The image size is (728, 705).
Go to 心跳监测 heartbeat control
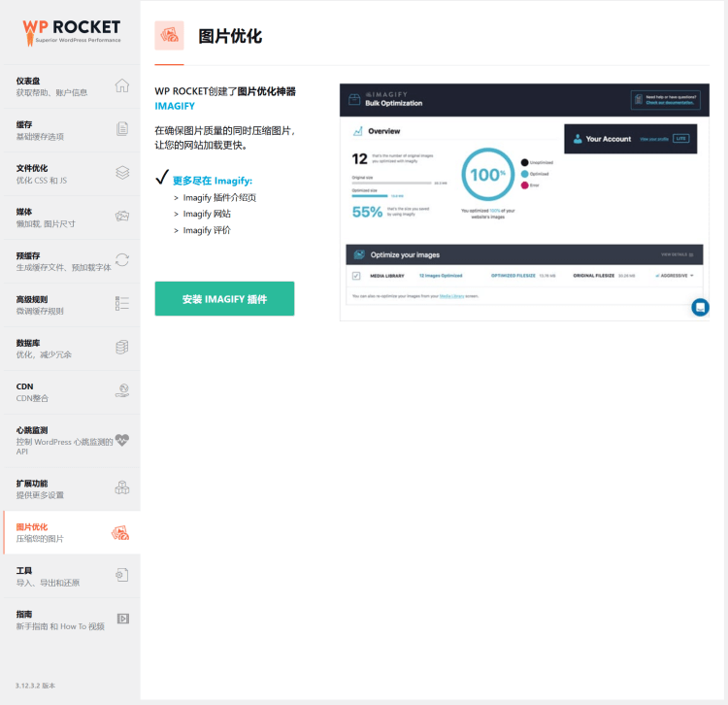[x=72, y=440]
